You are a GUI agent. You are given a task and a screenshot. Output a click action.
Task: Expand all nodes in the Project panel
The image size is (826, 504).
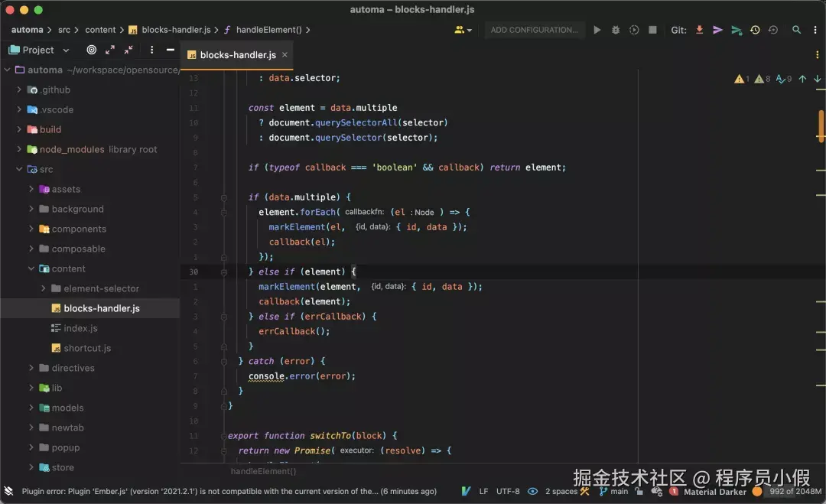[109, 50]
